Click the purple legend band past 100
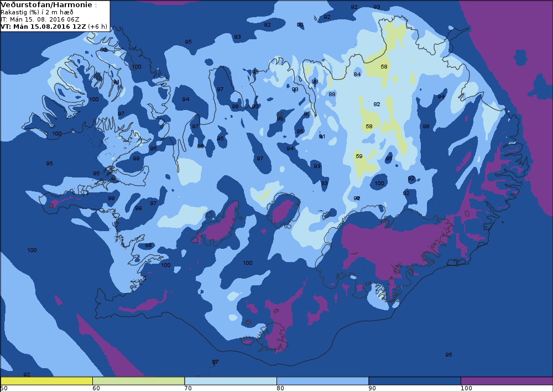The height and width of the screenshot is (392, 553). pyautogui.click(x=507, y=381)
